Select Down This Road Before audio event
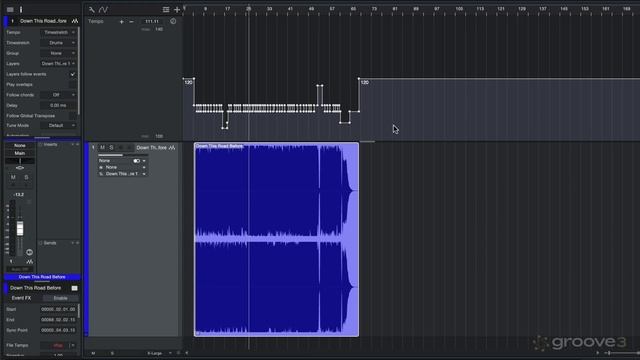The height and width of the screenshot is (360, 640). coord(276,239)
